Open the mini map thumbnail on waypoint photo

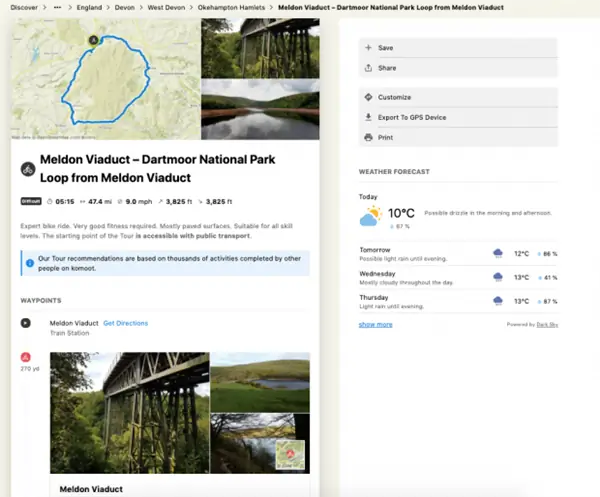point(290,455)
